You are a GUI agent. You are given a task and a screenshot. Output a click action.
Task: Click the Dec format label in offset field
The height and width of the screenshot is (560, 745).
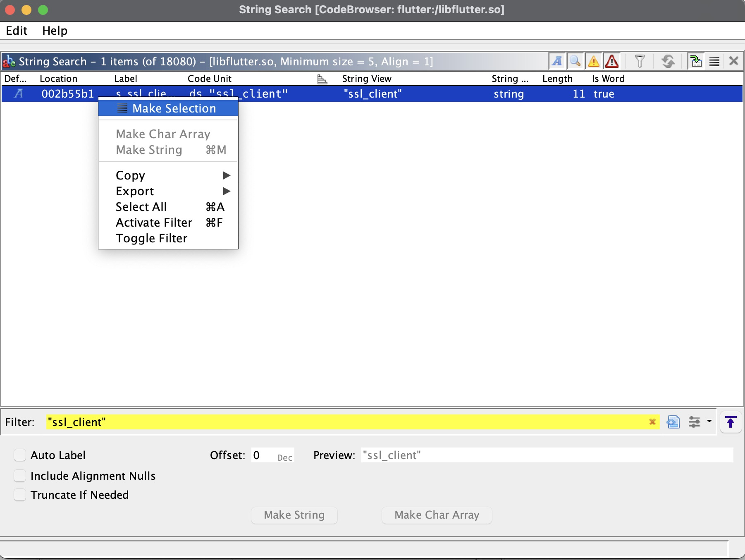coord(285,457)
